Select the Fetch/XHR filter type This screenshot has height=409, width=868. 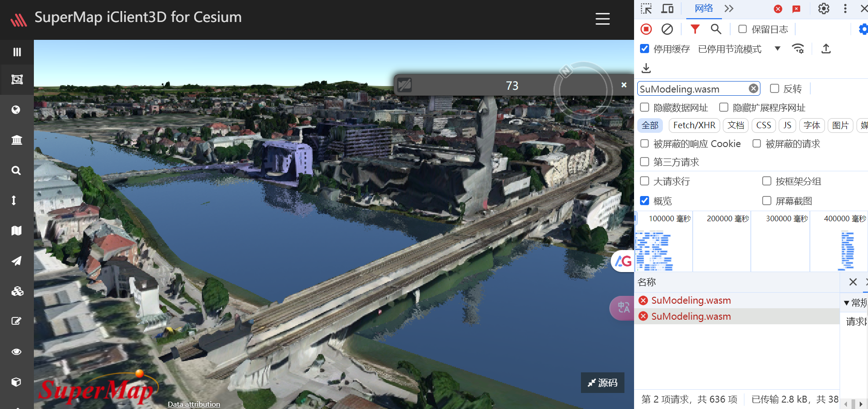point(694,125)
